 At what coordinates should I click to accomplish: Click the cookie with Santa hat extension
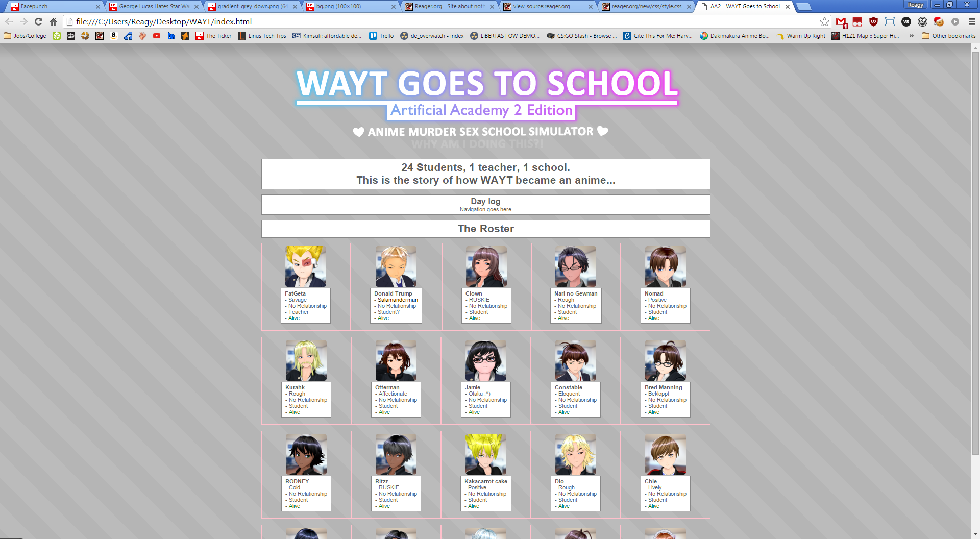pyautogui.click(x=939, y=21)
